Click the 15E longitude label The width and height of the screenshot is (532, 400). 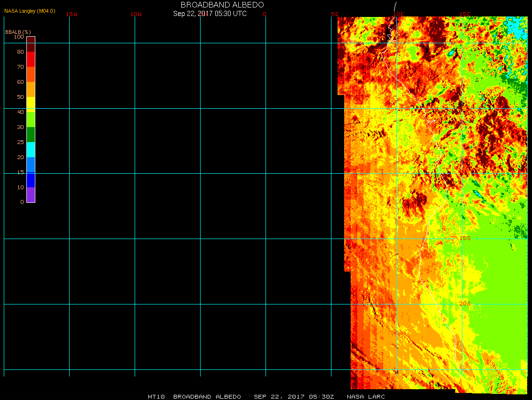click(x=465, y=14)
